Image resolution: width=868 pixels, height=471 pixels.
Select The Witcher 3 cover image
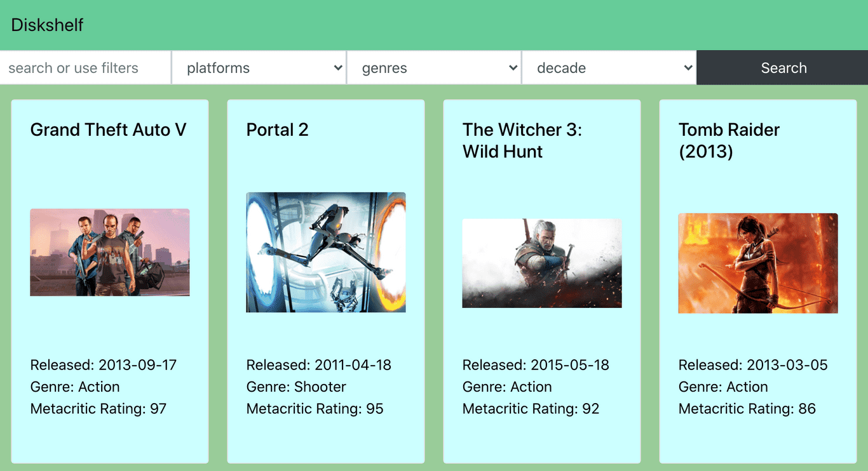coord(542,263)
